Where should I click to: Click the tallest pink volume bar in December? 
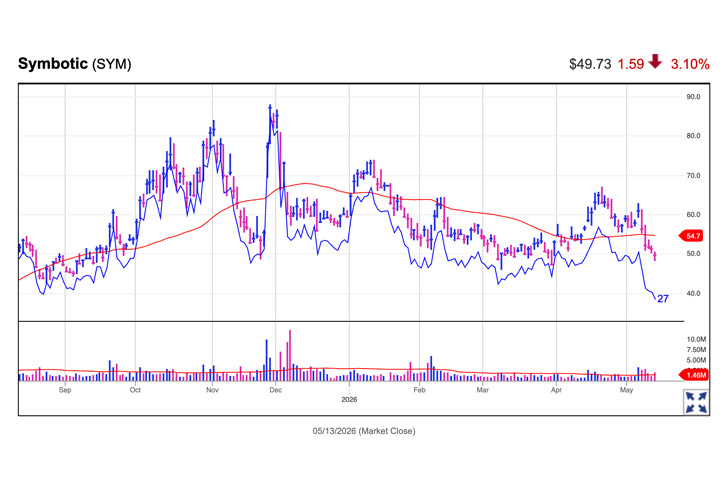click(290, 355)
